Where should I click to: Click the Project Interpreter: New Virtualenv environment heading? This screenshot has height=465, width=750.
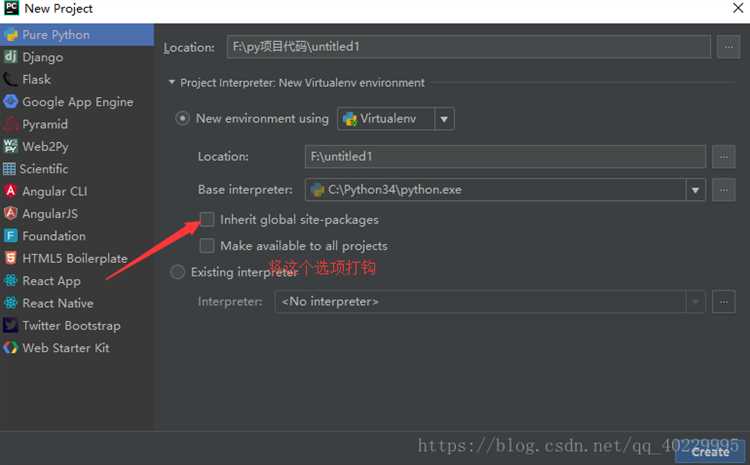302,83
